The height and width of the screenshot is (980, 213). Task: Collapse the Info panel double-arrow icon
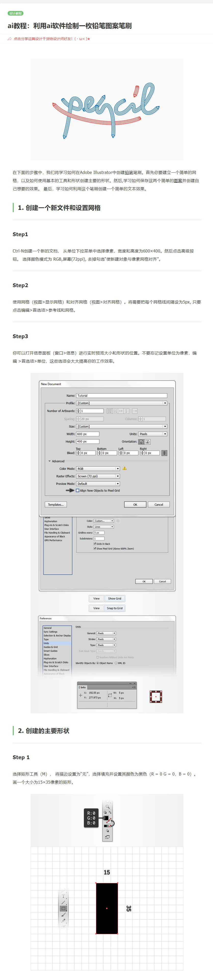(x=130, y=684)
